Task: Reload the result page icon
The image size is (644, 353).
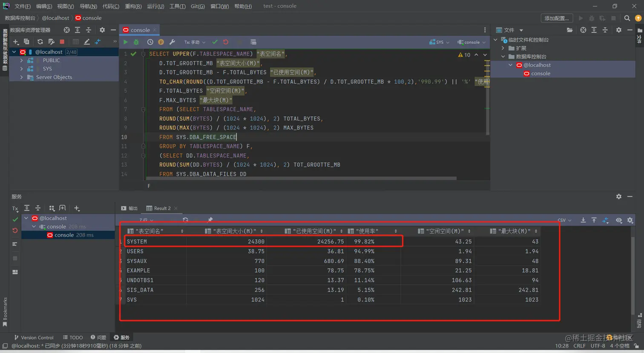Action: point(185,220)
